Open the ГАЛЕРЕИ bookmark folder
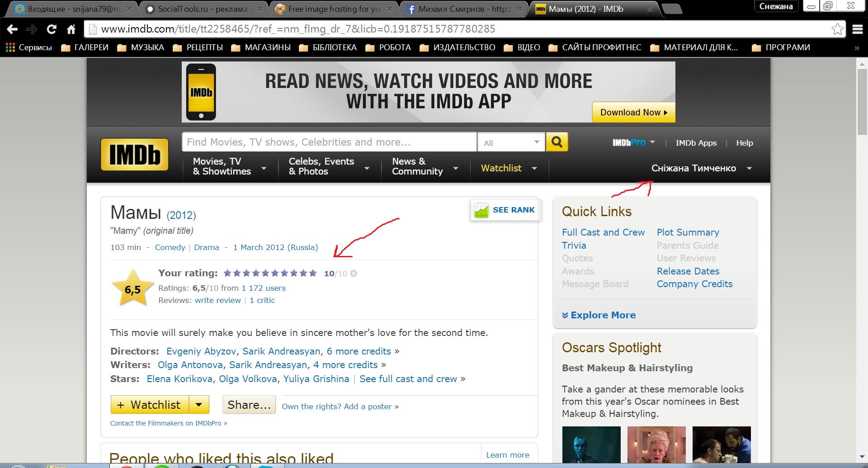Screen dimensions: 868x468 point(85,47)
